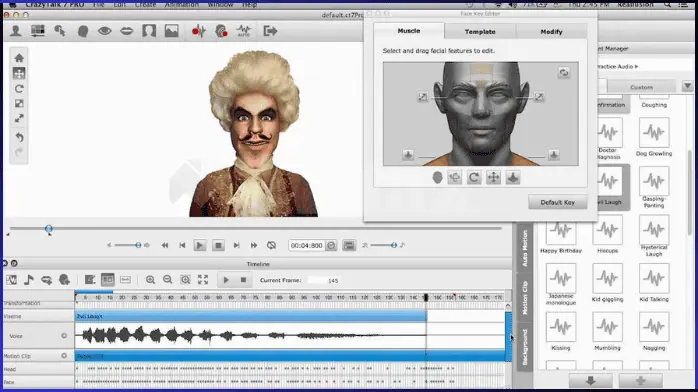The image size is (698, 392).
Task: Open the Background side tab
Action: [525, 347]
